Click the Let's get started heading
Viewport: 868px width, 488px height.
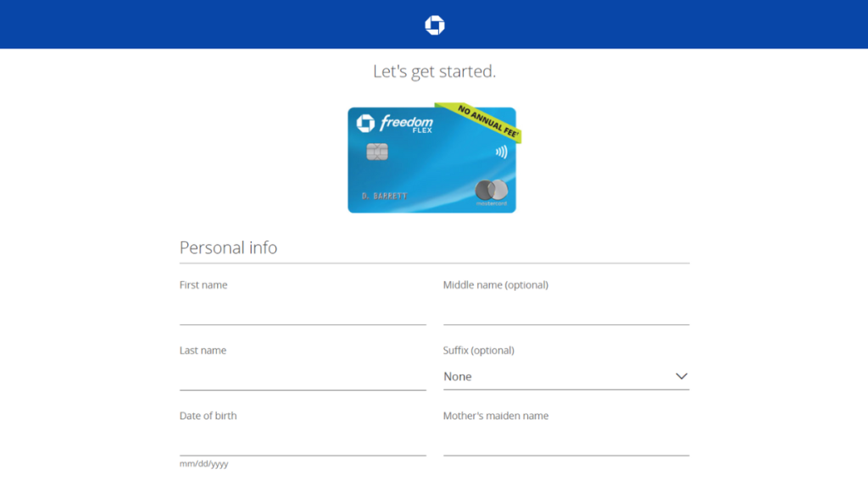pyautogui.click(x=433, y=71)
